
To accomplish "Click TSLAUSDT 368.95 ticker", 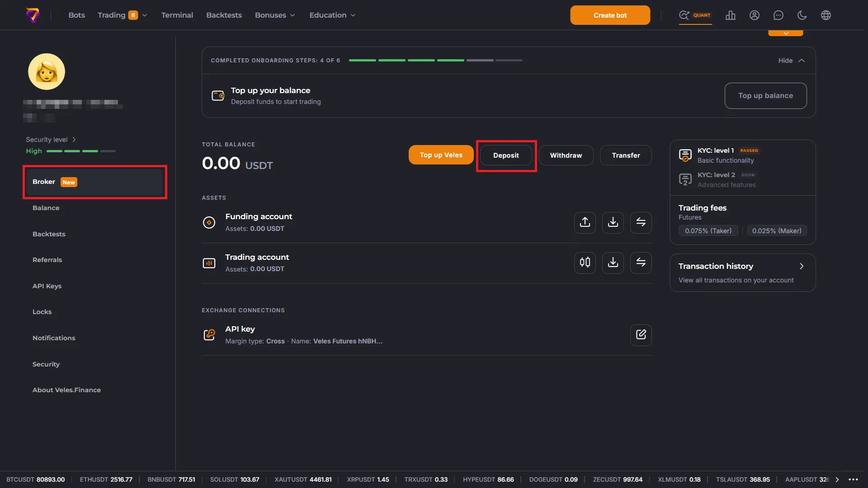I will click(x=743, y=479).
